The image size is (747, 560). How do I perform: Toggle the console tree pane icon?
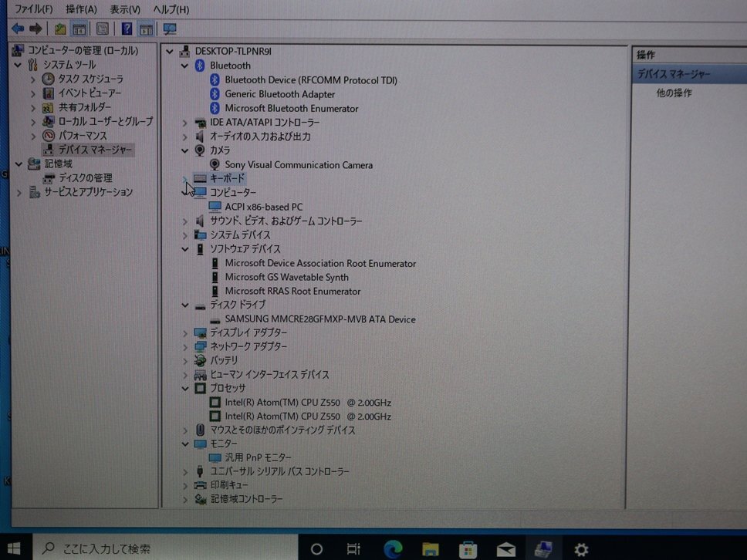tap(79, 29)
